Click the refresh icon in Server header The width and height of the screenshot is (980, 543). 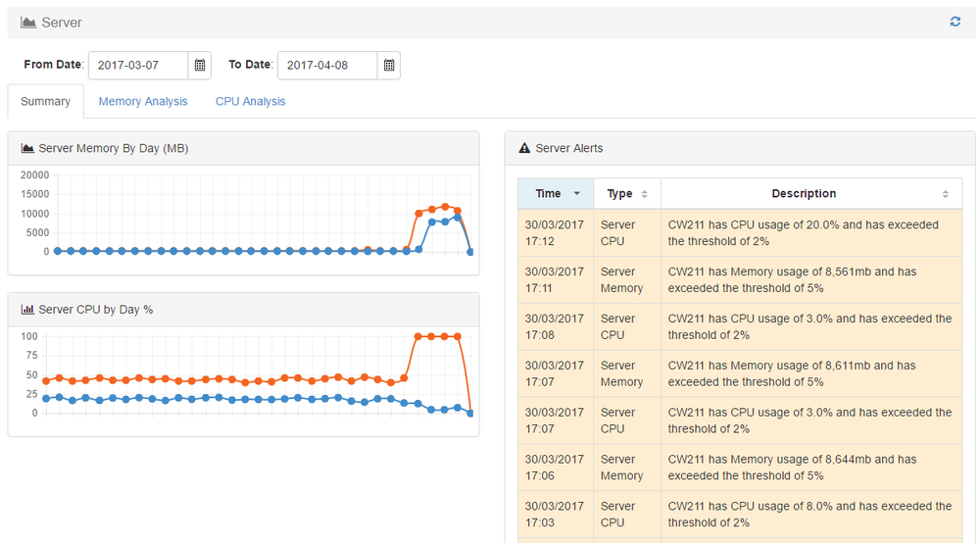tap(955, 22)
